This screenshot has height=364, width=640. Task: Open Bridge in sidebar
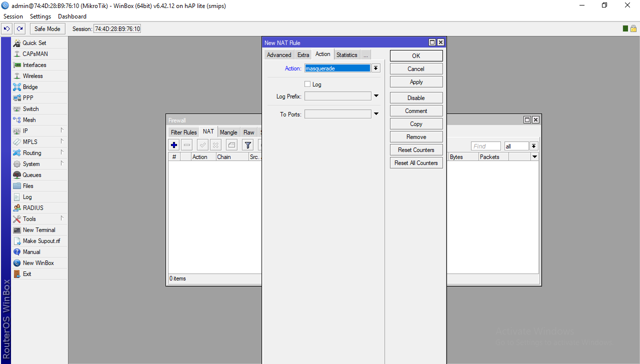point(39,87)
